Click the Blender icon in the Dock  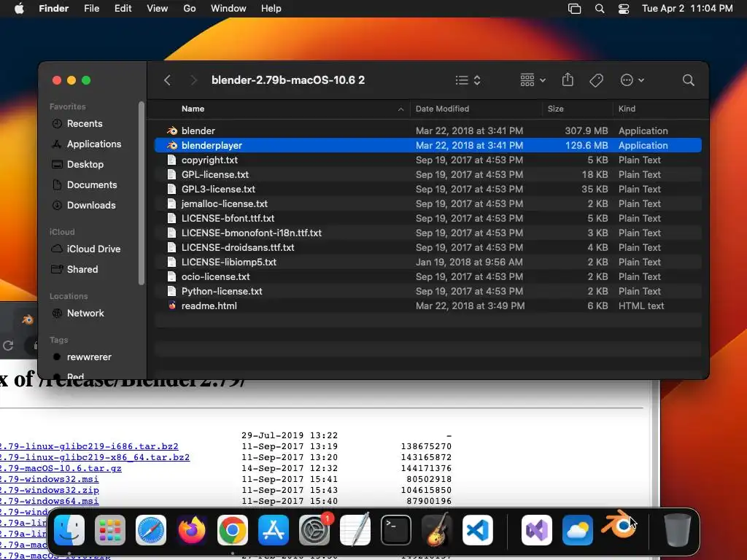619,526
